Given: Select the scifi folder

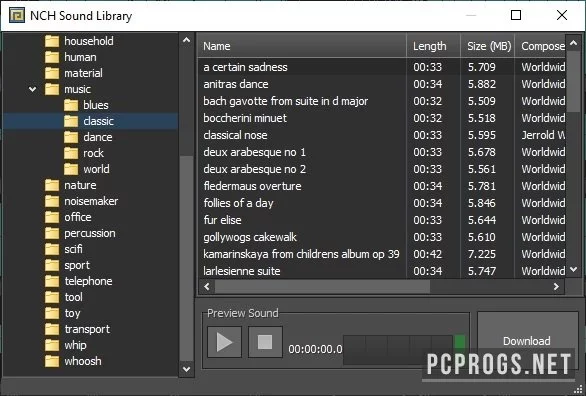Looking at the screenshot, I should pos(64,249).
